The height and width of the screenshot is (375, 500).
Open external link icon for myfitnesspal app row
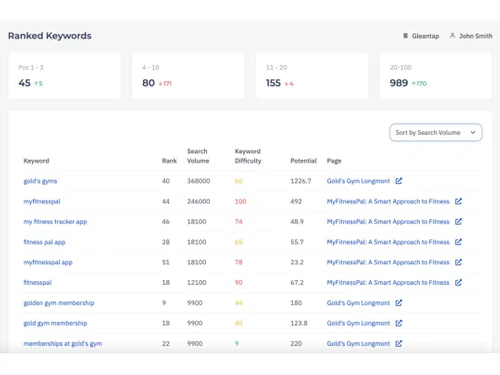458,262
